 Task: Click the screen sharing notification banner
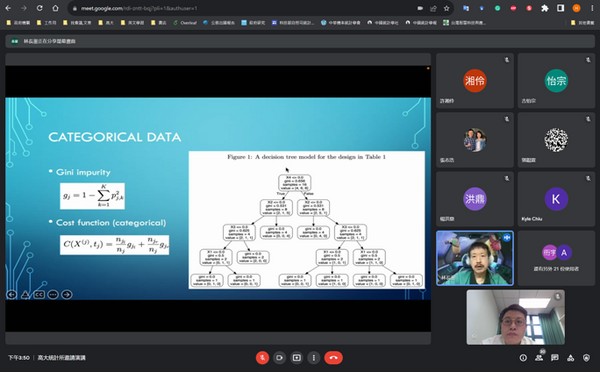300,41
